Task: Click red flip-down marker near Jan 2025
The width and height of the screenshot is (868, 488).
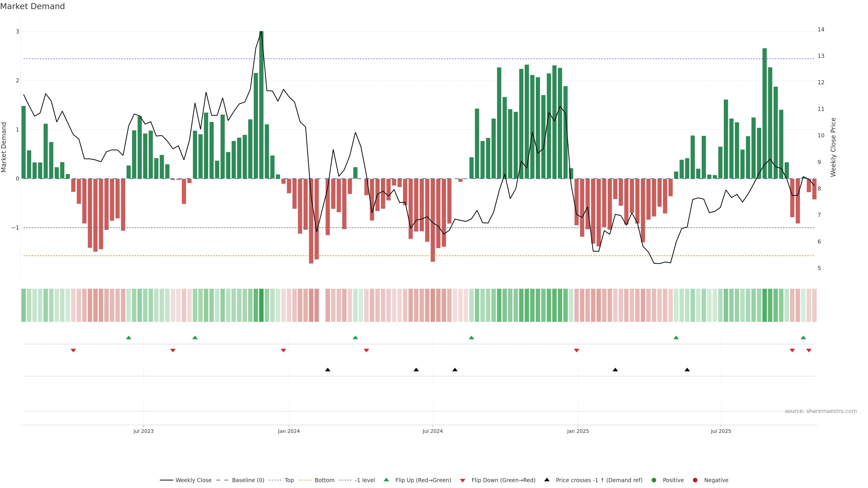Action: pyautogui.click(x=577, y=351)
